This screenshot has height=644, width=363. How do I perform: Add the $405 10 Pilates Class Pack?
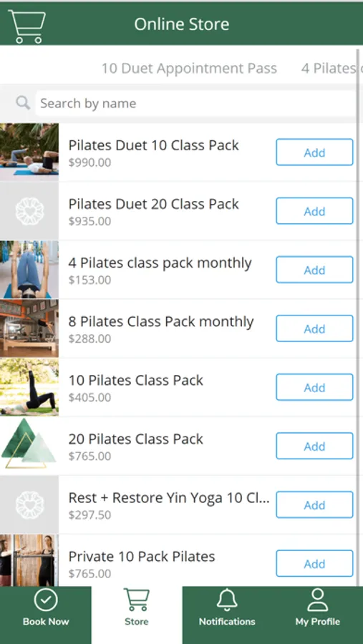pyautogui.click(x=314, y=387)
